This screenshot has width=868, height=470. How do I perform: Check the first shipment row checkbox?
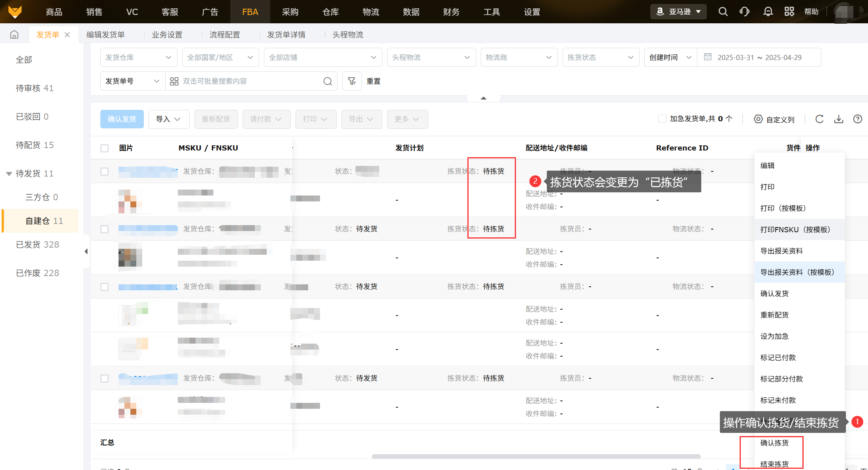(104, 171)
